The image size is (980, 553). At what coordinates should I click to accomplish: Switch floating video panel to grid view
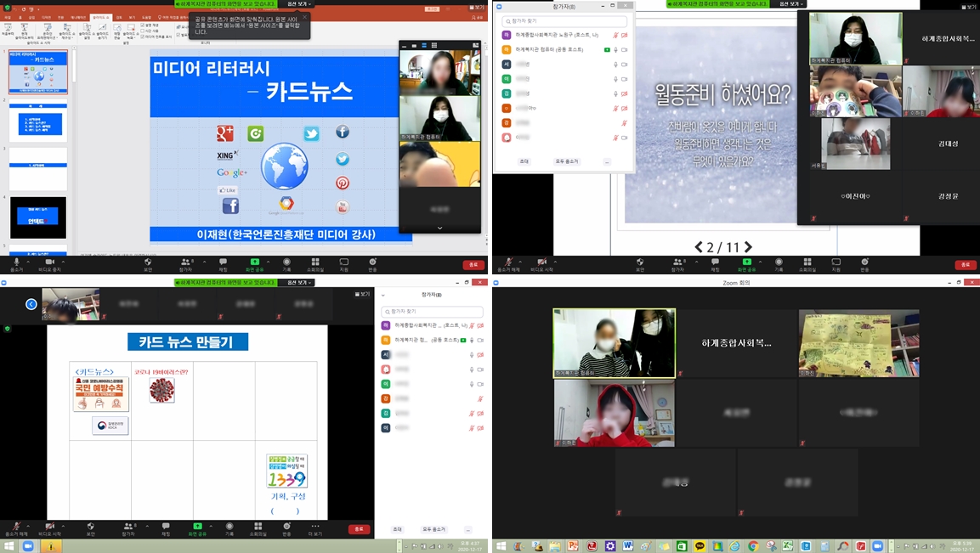click(x=434, y=46)
